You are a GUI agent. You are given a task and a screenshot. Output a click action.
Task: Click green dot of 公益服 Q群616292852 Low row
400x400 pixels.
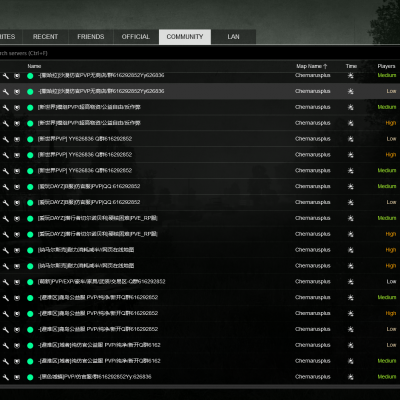coord(30,330)
